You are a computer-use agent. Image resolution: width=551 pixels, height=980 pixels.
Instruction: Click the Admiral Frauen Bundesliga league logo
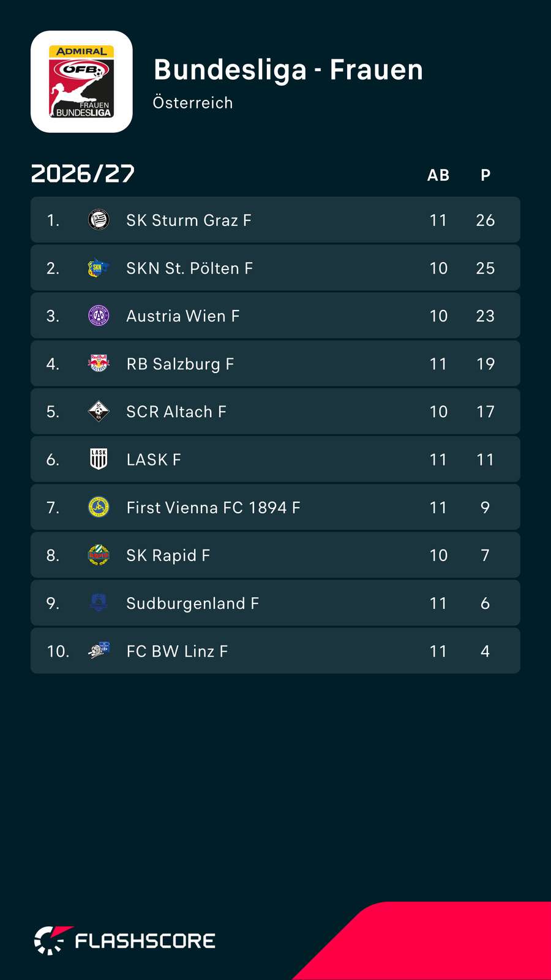81,81
